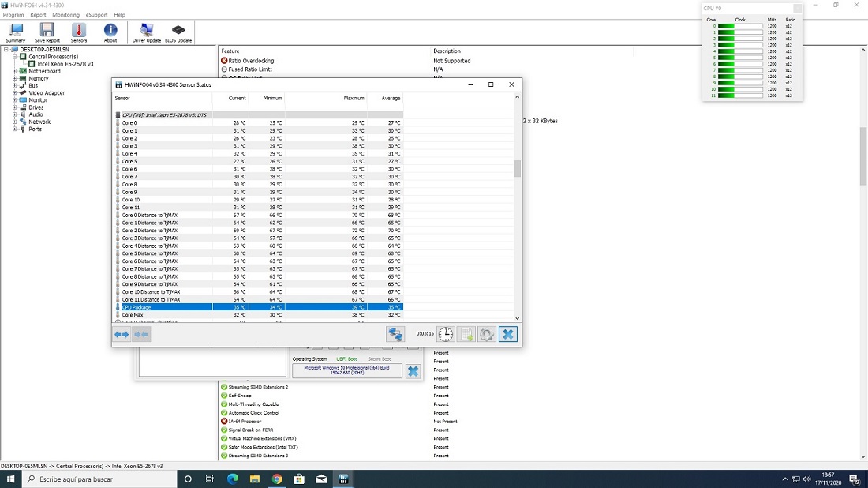Viewport: 868px width, 488px height.
Task: Start logging via the sheet-plus icon
Action: pyautogui.click(x=466, y=334)
